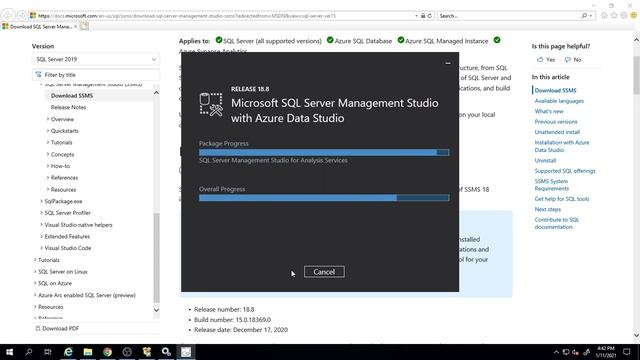Open Windows taskbar search
Viewport: 640px width, 360px height.
tap(29, 352)
